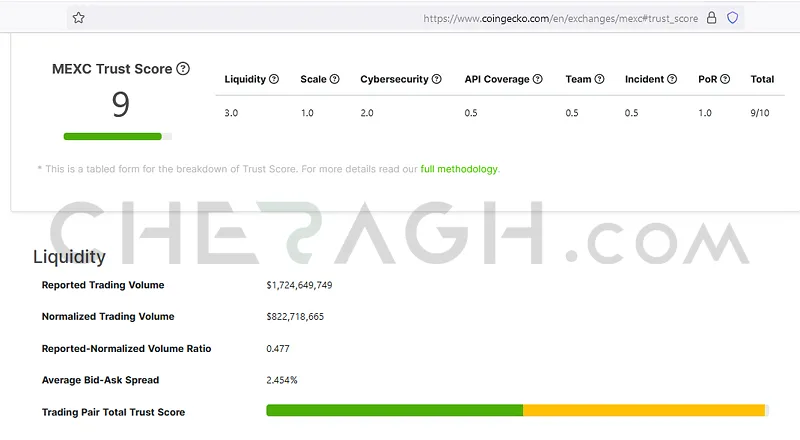The width and height of the screenshot is (800, 440).
Task: Click help icon next to MEXC Trust Score
Action: (x=183, y=69)
